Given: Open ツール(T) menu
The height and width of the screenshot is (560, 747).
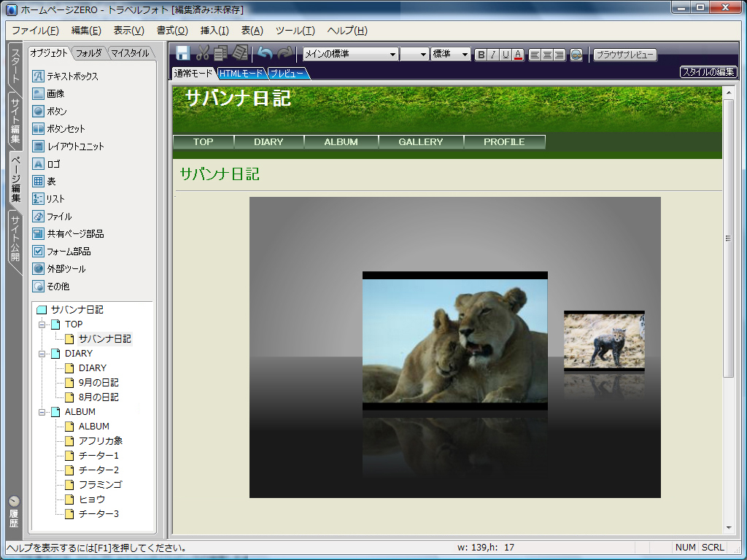Looking at the screenshot, I should tap(295, 31).
